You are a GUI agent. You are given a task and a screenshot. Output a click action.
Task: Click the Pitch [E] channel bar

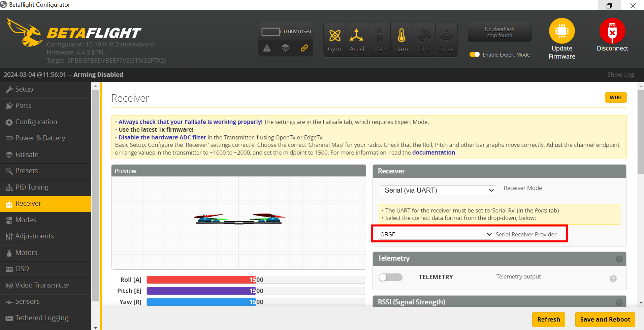256,291
